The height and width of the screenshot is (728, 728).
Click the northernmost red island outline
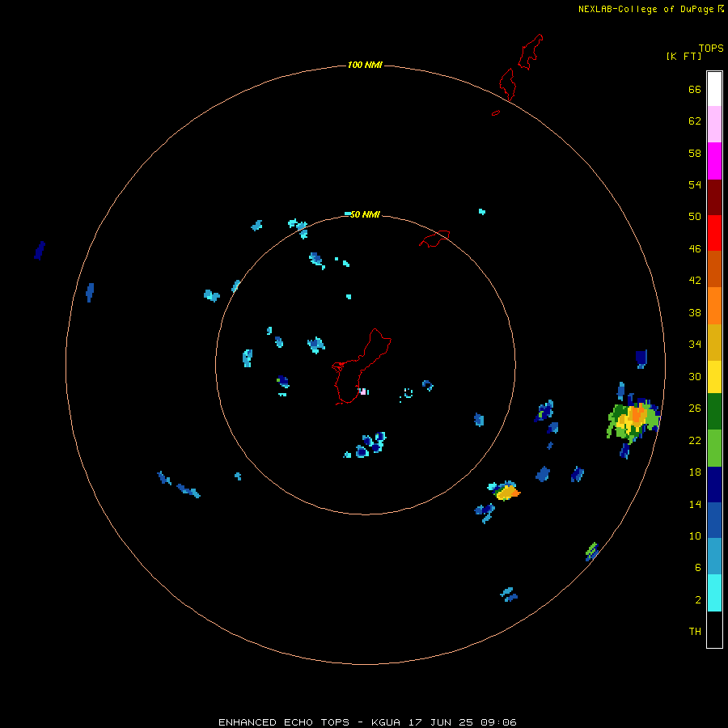click(x=530, y=52)
